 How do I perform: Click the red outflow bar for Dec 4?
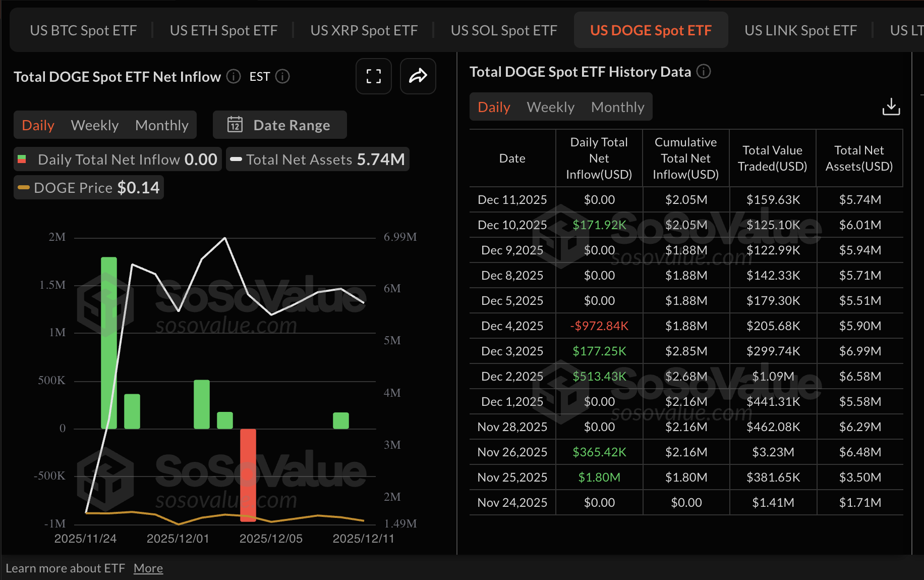click(248, 474)
